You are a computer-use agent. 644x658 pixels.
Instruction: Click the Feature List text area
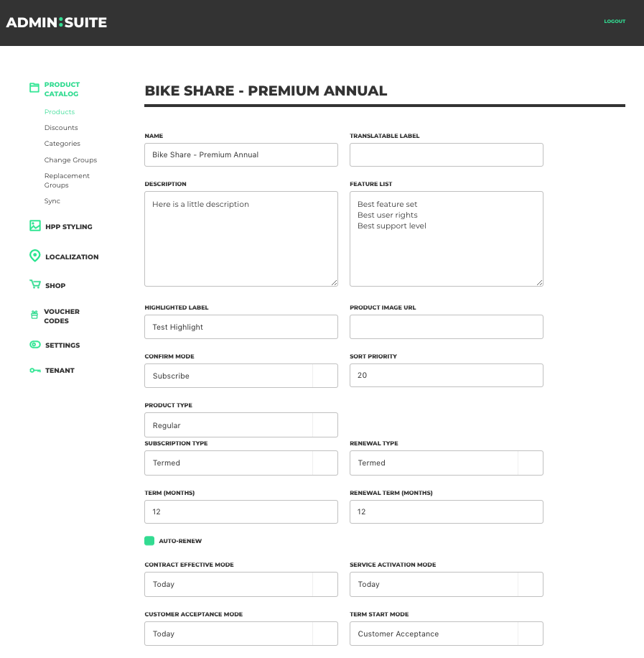click(x=447, y=238)
